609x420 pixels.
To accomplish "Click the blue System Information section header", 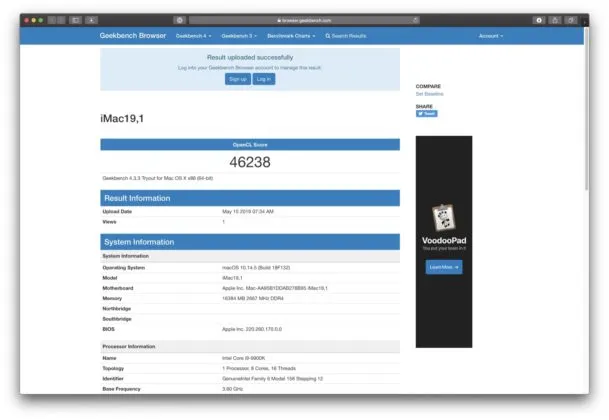I will coord(250,242).
